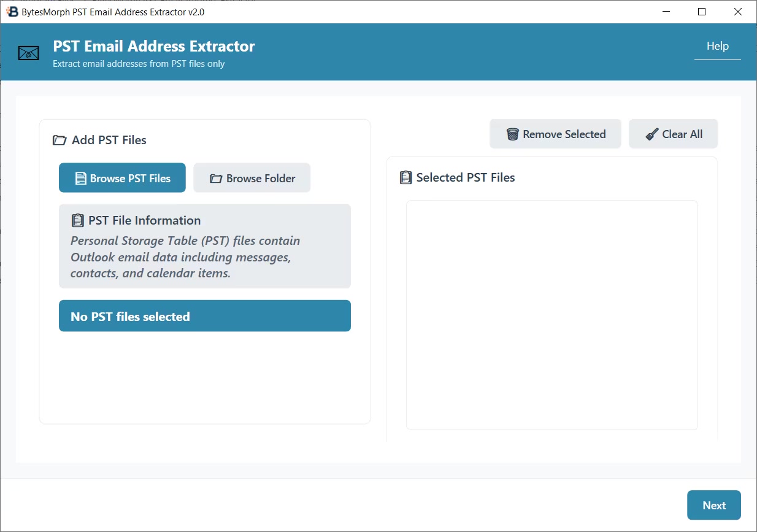Image resolution: width=757 pixels, height=532 pixels.
Task: Minimize the BytesMorph window
Action: point(666,12)
